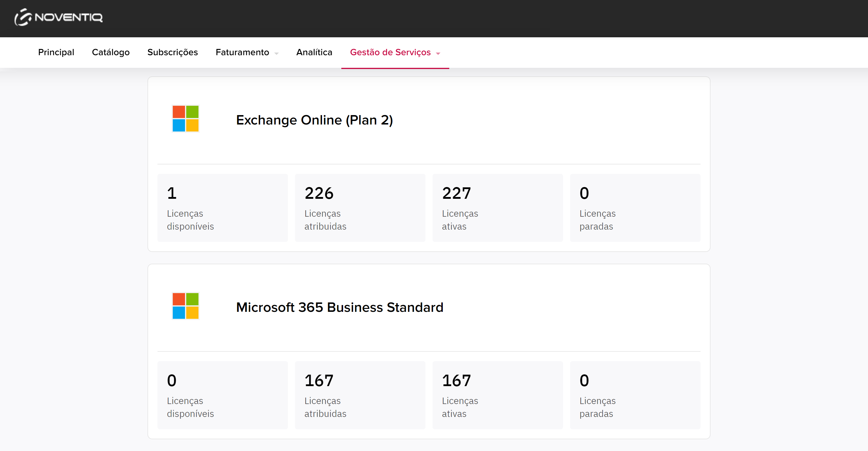
Task: Click the 167 Licenças atribuidas tile
Action: 360,395
